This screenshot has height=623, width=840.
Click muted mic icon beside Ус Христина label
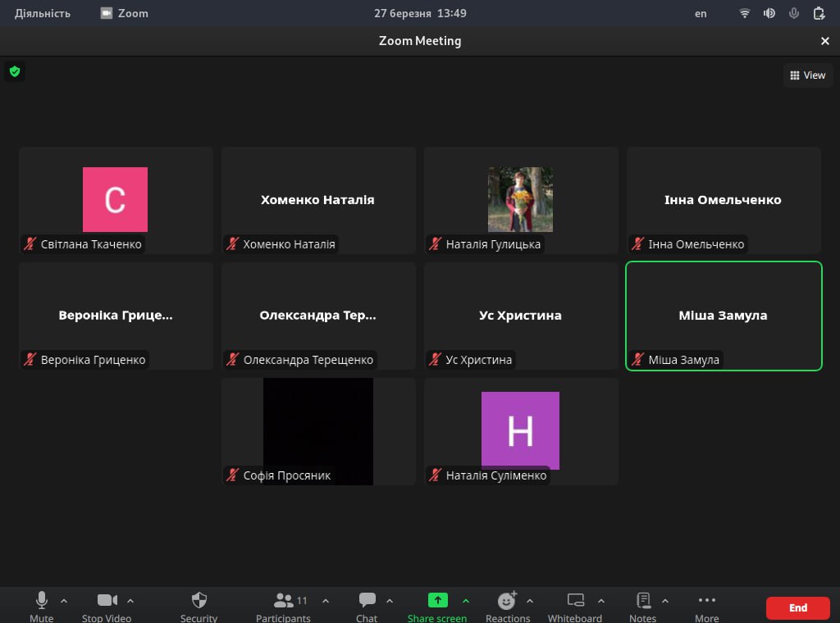(435, 360)
